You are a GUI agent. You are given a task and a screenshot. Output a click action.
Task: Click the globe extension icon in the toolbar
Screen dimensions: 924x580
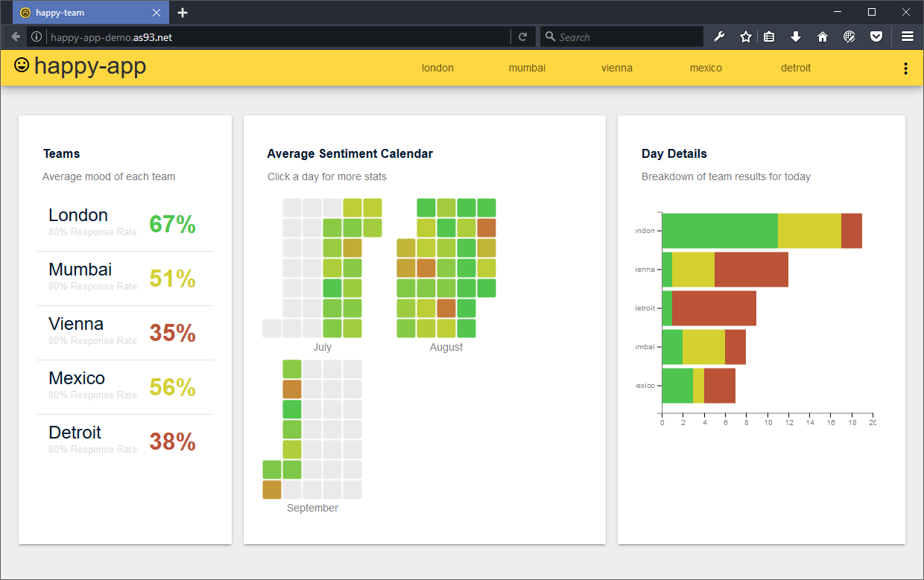849,36
